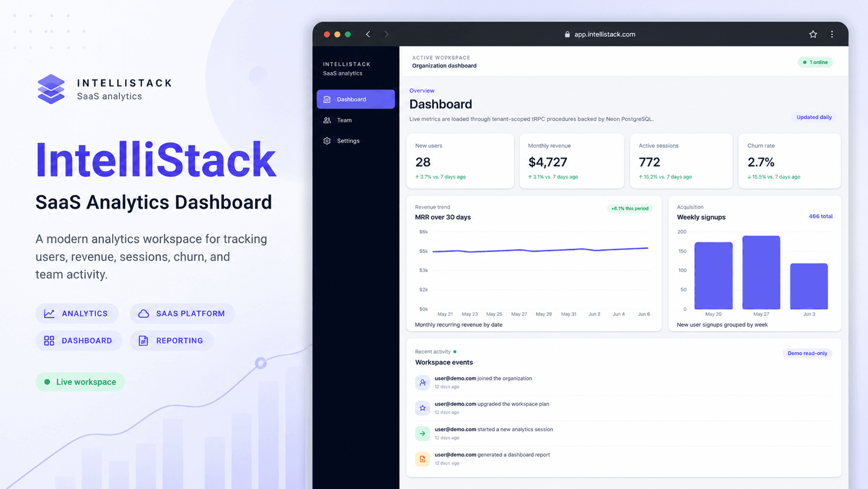Click the Updated daily badge
Image resolution: width=868 pixels, height=489 pixels.
tap(814, 117)
